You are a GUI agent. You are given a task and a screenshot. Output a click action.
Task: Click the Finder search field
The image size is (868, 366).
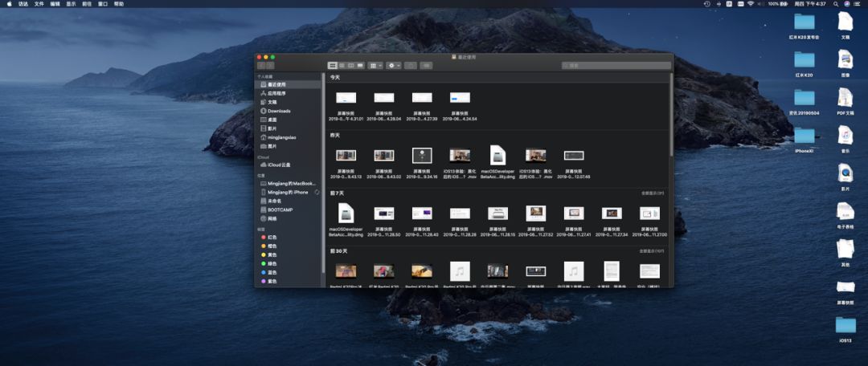click(616, 65)
